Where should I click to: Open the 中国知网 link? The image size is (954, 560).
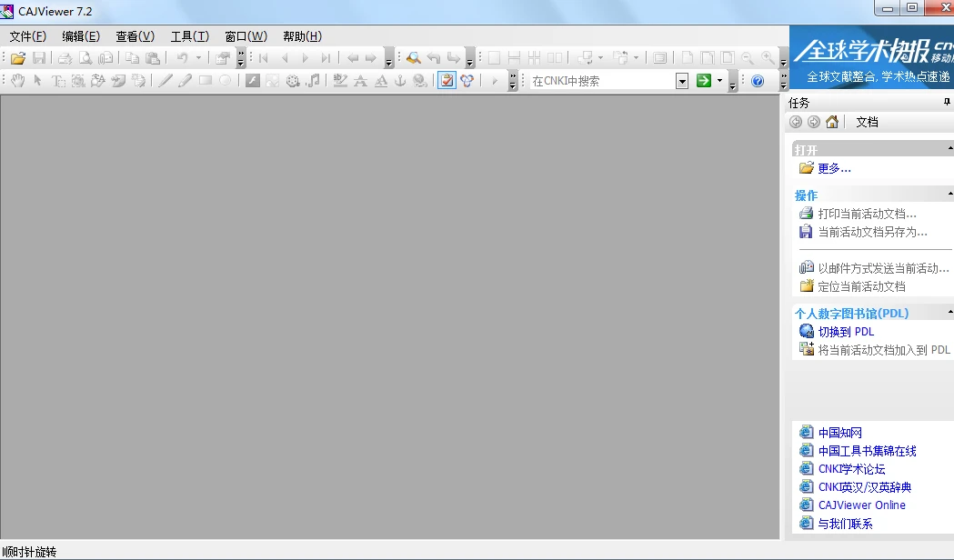[839, 433]
